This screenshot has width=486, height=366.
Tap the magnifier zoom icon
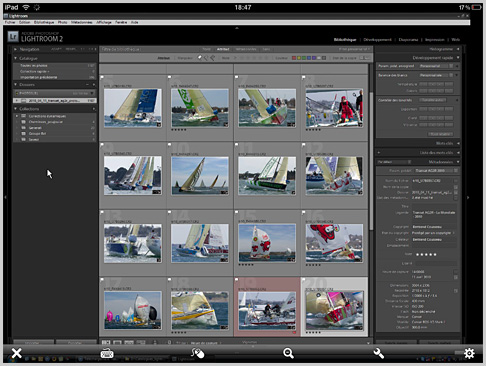pyautogui.click(x=288, y=353)
